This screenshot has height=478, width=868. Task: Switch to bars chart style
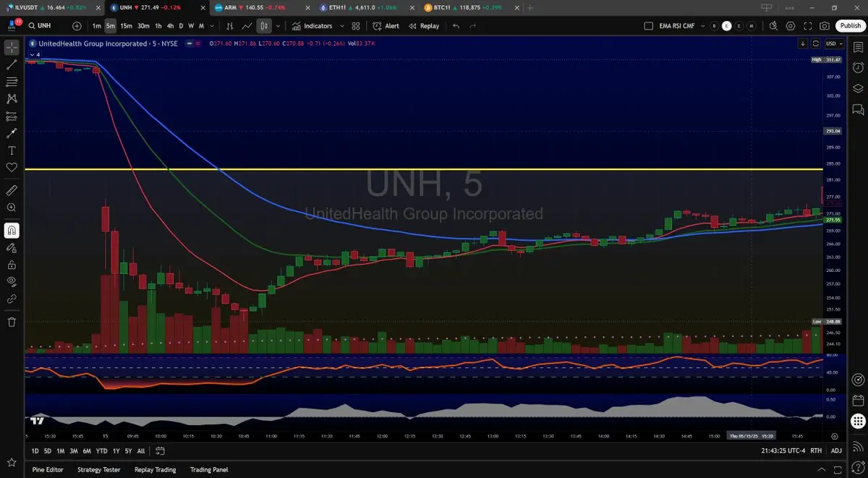point(230,25)
